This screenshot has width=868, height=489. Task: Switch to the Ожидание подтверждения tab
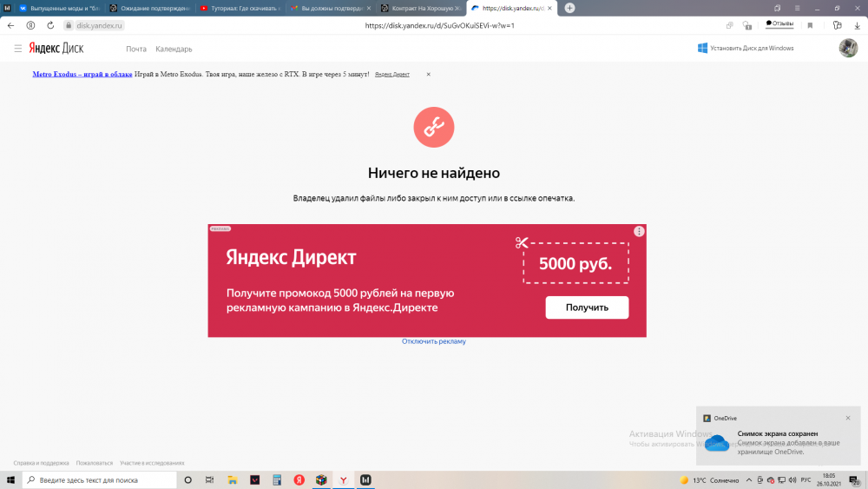150,9
